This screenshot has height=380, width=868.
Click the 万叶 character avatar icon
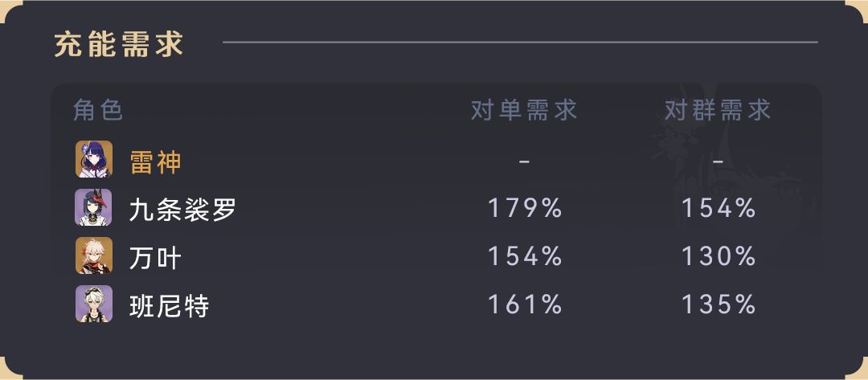[x=93, y=255]
